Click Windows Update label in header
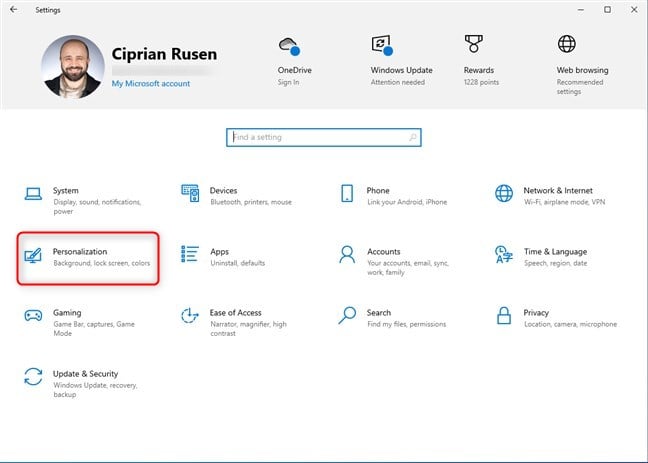This screenshot has height=463, width=648. tap(401, 70)
